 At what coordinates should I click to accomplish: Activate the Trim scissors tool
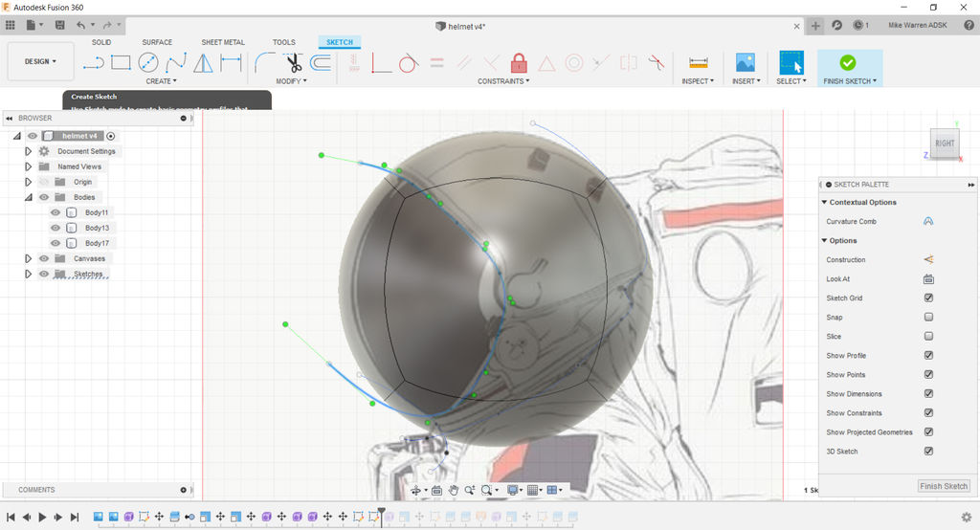[293, 63]
